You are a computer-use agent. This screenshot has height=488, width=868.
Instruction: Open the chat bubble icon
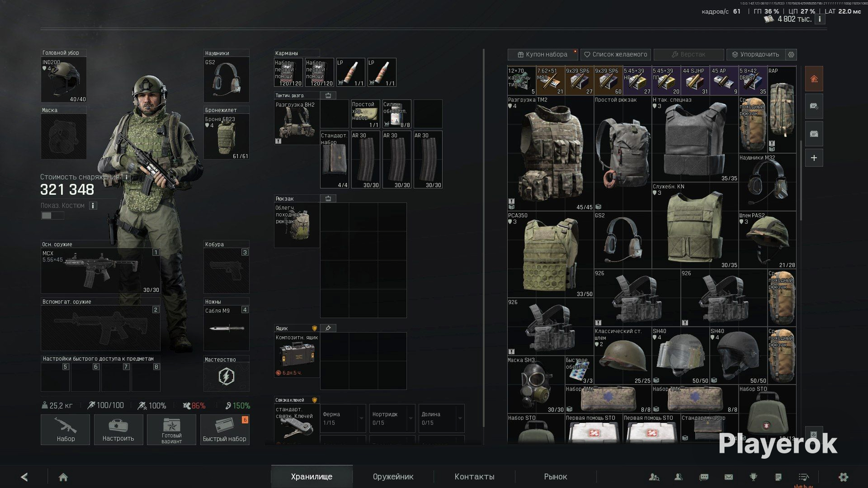coord(704,477)
